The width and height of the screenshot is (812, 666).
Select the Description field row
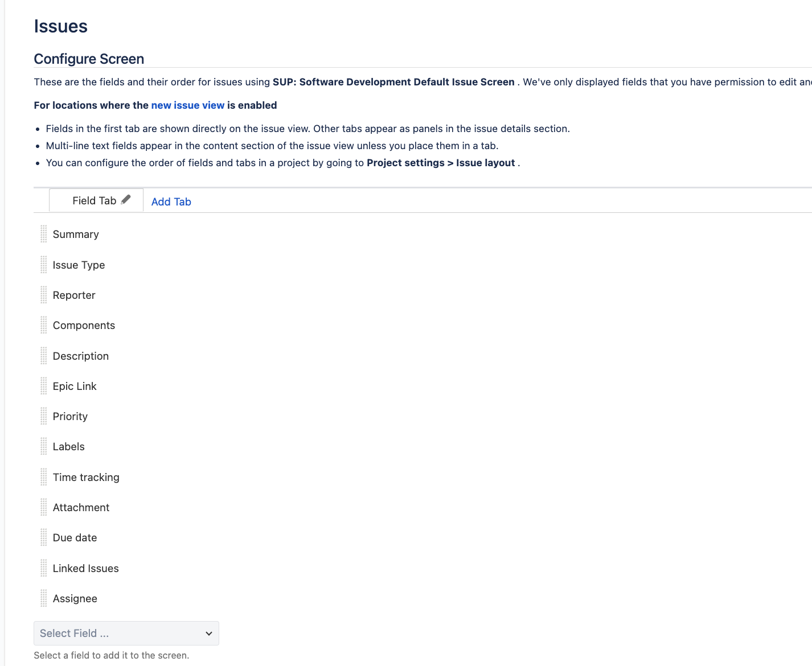[x=423, y=356]
